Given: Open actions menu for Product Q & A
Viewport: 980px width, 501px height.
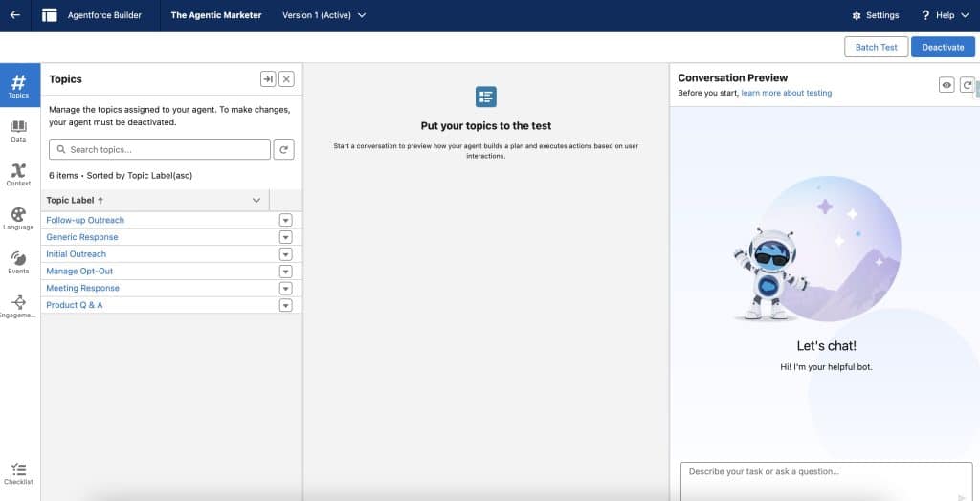Looking at the screenshot, I should click(x=285, y=305).
